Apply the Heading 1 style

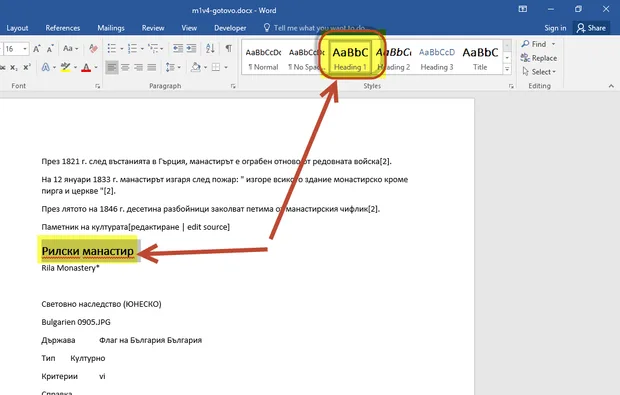[350, 59]
